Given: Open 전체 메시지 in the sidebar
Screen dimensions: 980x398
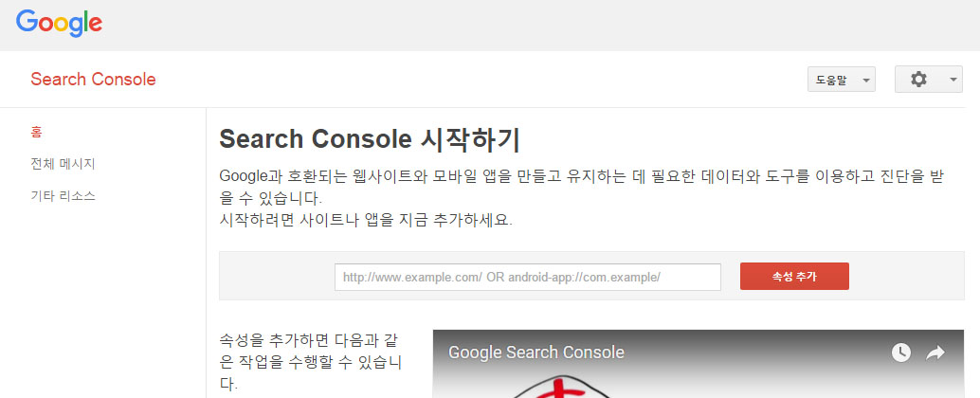Looking at the screenshot, I should tap(63, 164).
